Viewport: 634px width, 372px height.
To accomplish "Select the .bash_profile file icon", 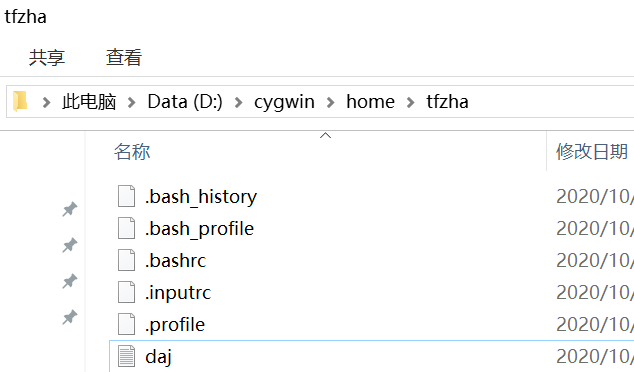I will 127,228.
